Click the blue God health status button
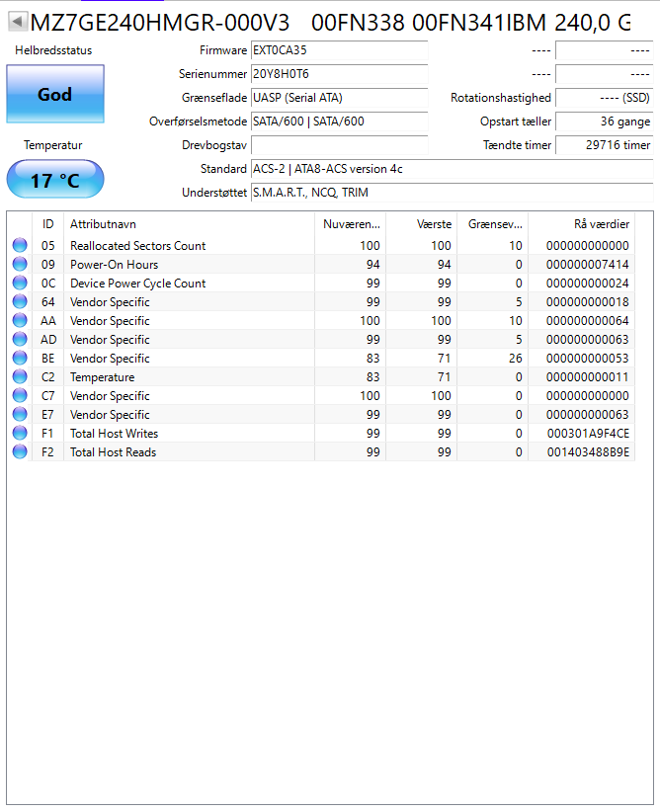The height and width of the screenshot is (812, 660). [55, 94]
